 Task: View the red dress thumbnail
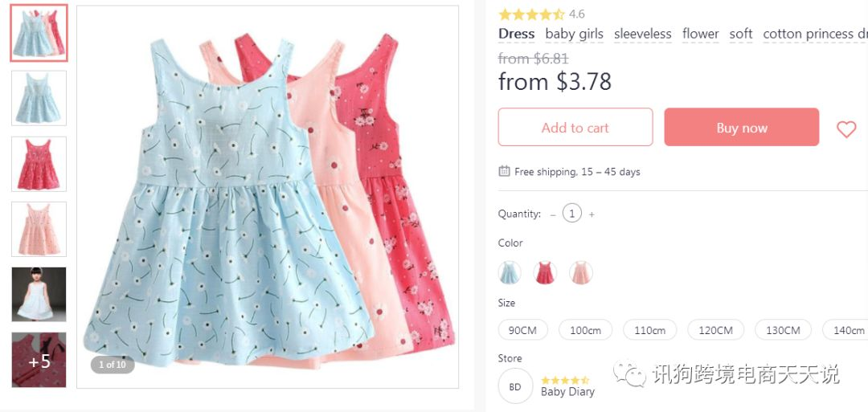[39, 164]
